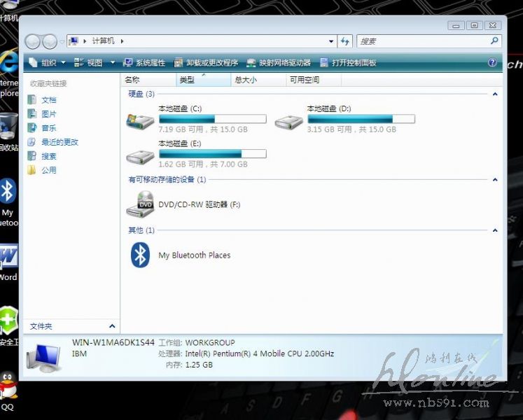Go back with the Back arrow button
This screenshot has width=523, height=420.
32,41
